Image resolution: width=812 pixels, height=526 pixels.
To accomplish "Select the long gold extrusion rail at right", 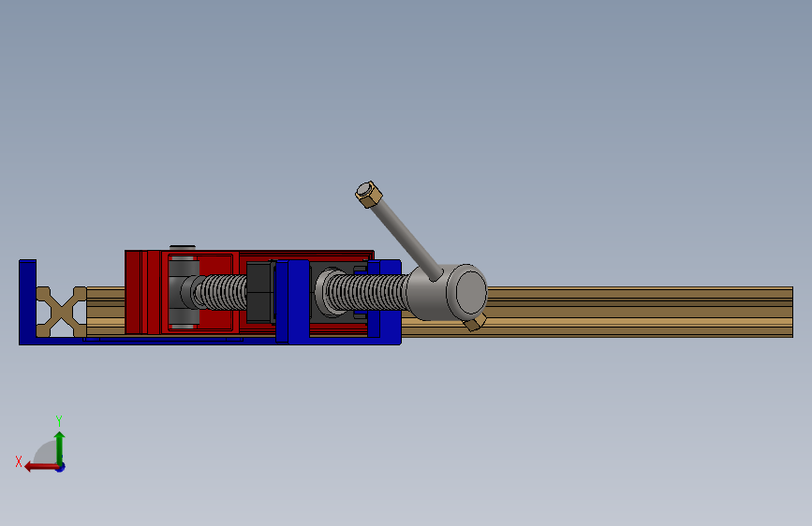I will click(x=640, y=312).
